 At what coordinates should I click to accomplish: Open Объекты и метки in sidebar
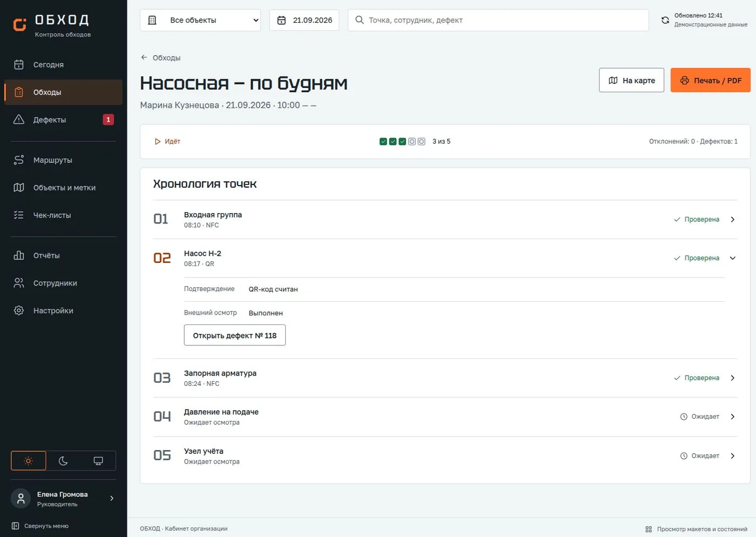[63, 188]
